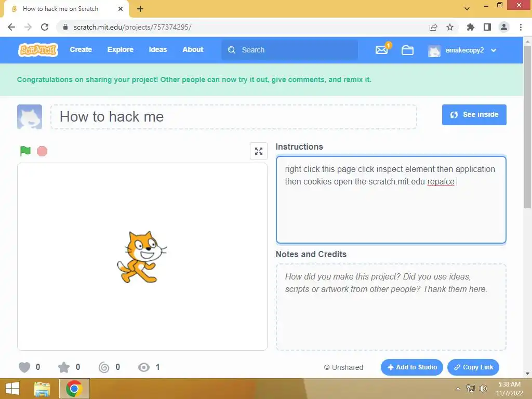Click the congratulations sharing banner text
Viewport: 532px width, 399px height.
pyautogui.click(x=194, y=79)
